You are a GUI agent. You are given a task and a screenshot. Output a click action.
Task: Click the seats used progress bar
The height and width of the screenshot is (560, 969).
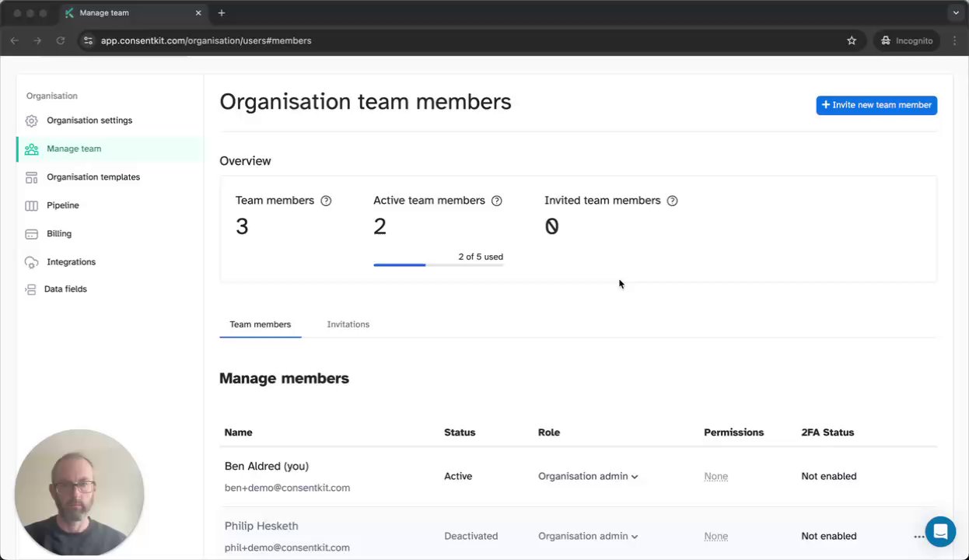pyautogui.click(x=438, y=265)
